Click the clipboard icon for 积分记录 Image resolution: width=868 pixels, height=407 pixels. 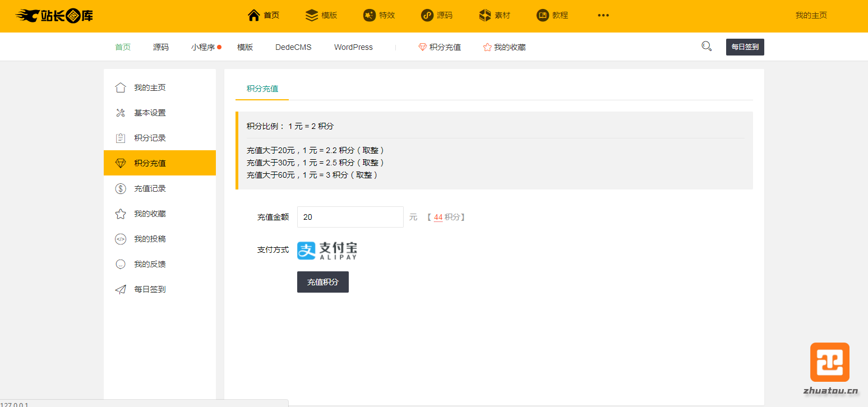tap(121, 138)
